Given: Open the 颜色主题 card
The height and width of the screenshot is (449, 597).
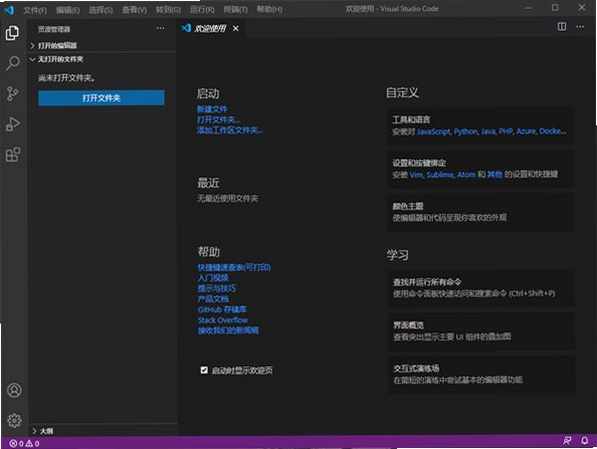Looking at the screenshot, I should point(480,212).
